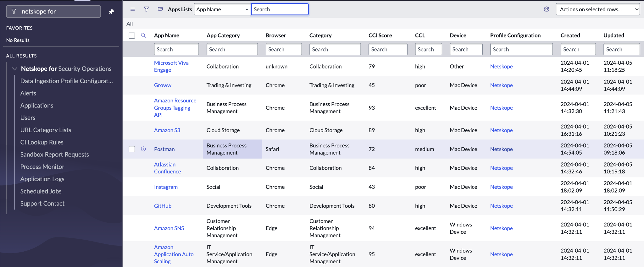Select all rows with header checkbox
Image resolution: width=644 pixels, height=267 pixels.
point(132,35)
